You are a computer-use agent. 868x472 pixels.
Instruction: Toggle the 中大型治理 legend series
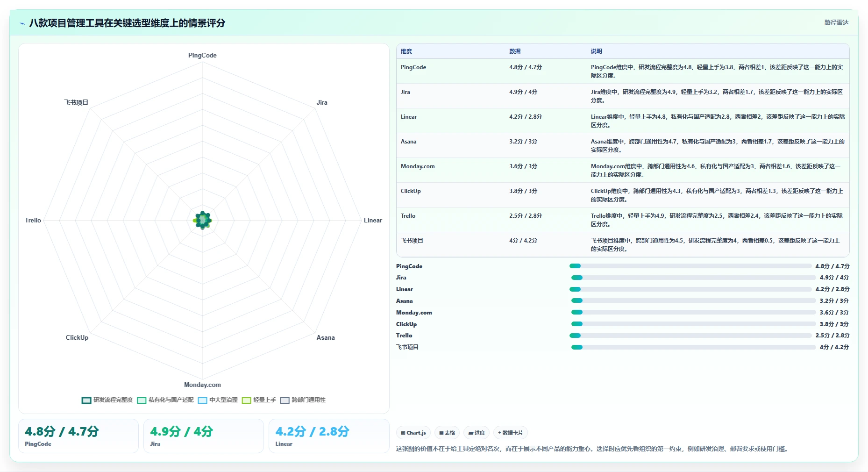tap(218, 400)
